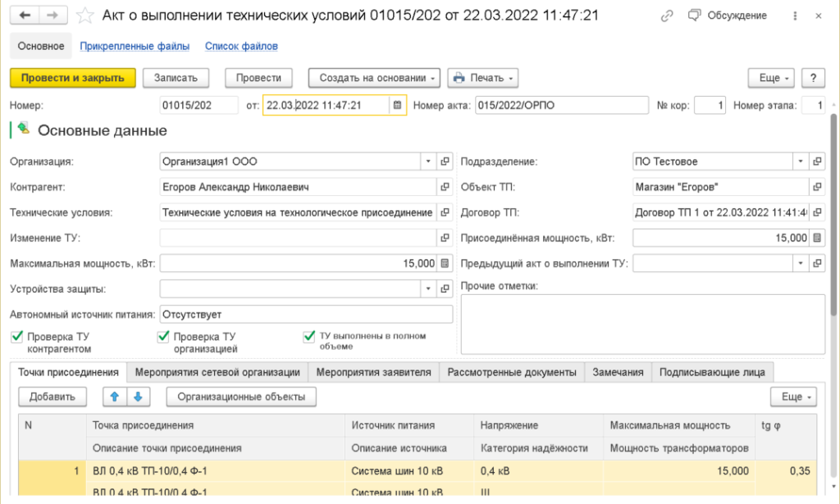Open Создать на основании dropdown
Image resolution: width=840 pixels, height=504 pixels.
point(375,78)
